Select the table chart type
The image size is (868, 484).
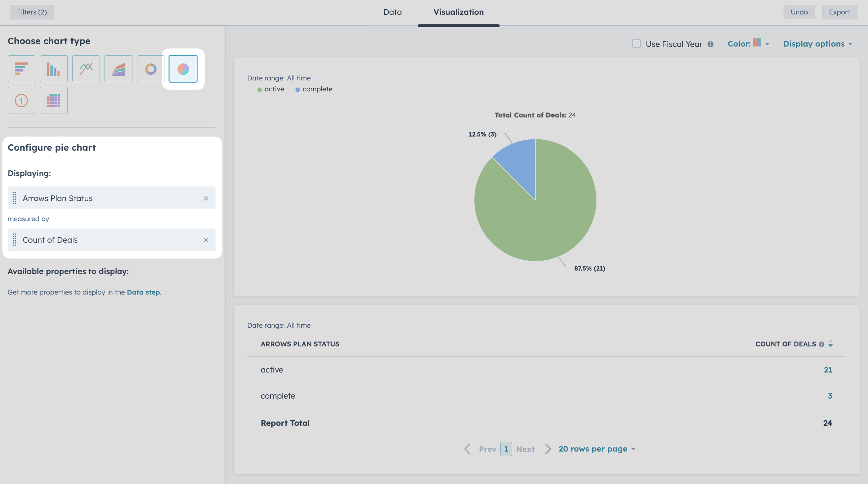tap(53, 100)
